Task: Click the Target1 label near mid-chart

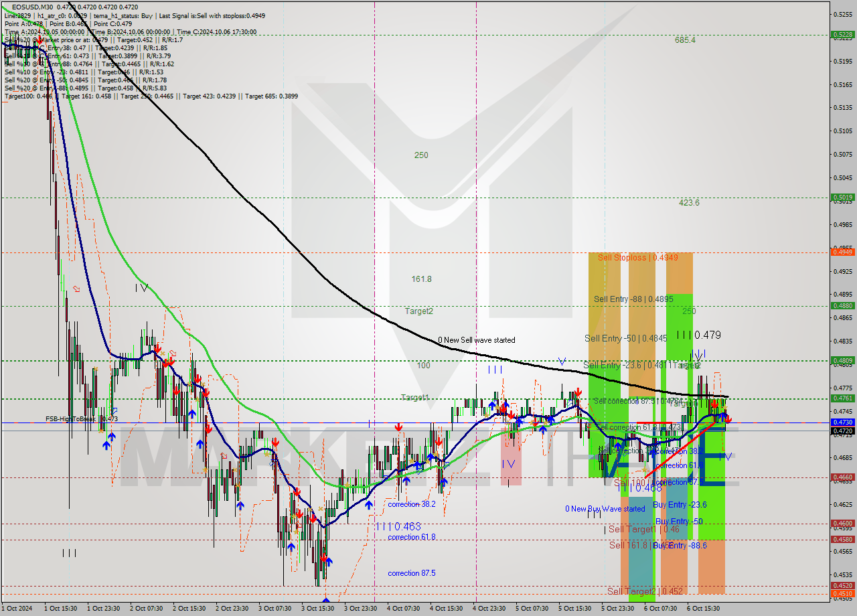Action: [414, 398]
